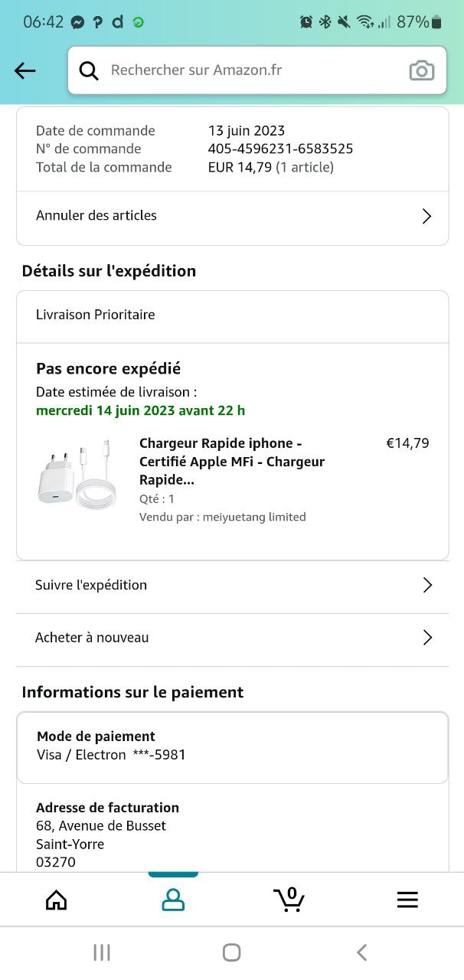Expand Suivre l'expédition chevron

point(427,586)
